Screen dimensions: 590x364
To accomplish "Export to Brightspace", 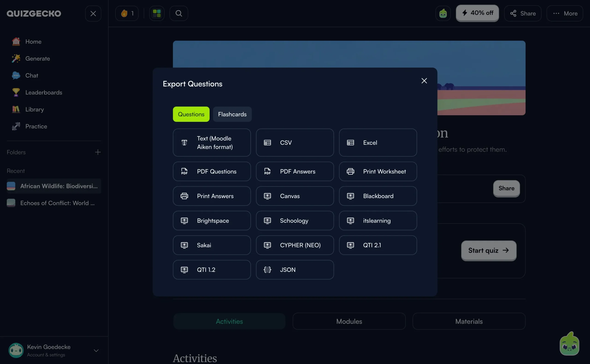I will pyautogui.click(x=212, y=220).
